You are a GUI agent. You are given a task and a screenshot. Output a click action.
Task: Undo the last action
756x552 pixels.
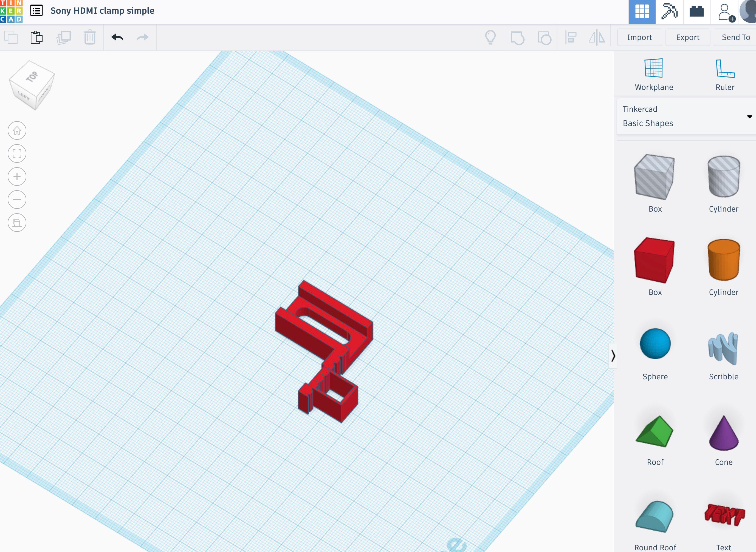coord(117,37)
